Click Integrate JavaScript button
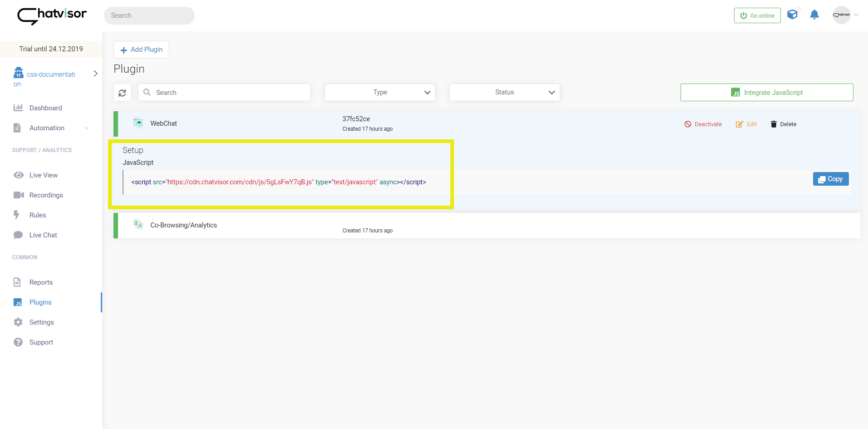The height and width of the screenshot is (429, 868). pos(767,93)
